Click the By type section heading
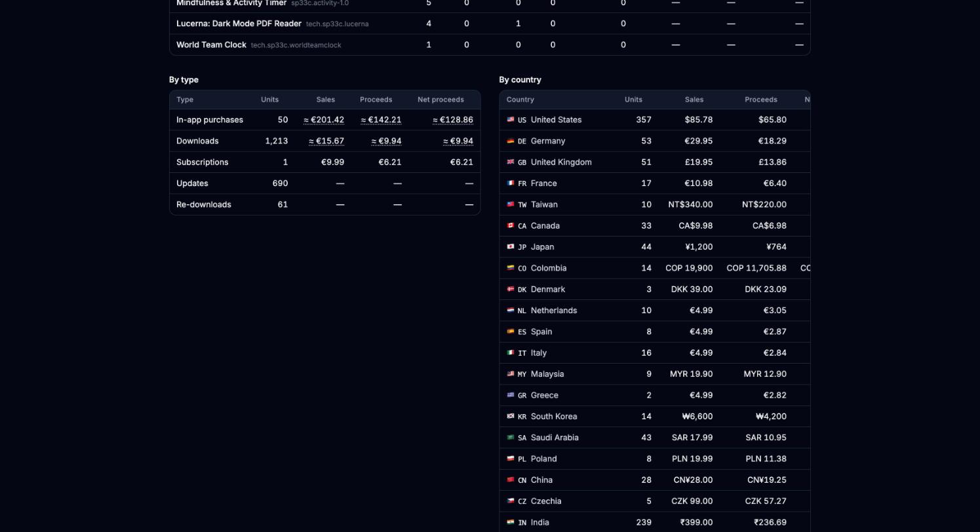The width and height of the screenshot is (980, 532). click(x=184, y=80)
